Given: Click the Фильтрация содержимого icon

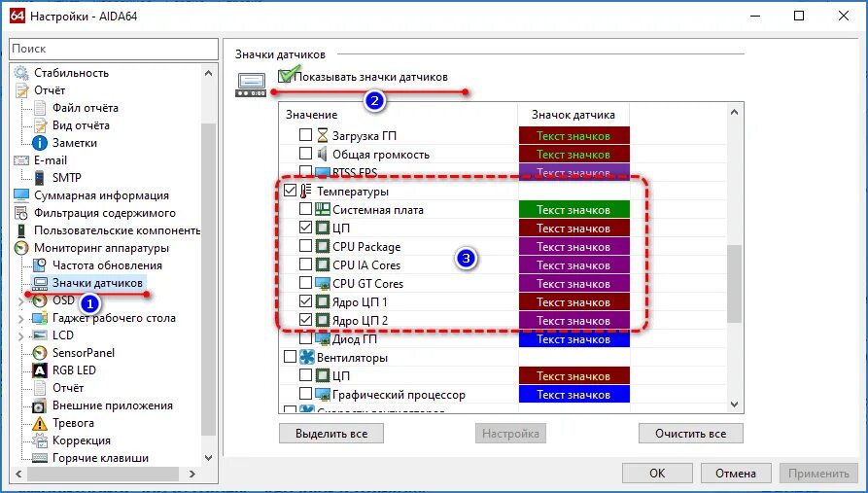Looking at the screenshot, I should [21, 213].
